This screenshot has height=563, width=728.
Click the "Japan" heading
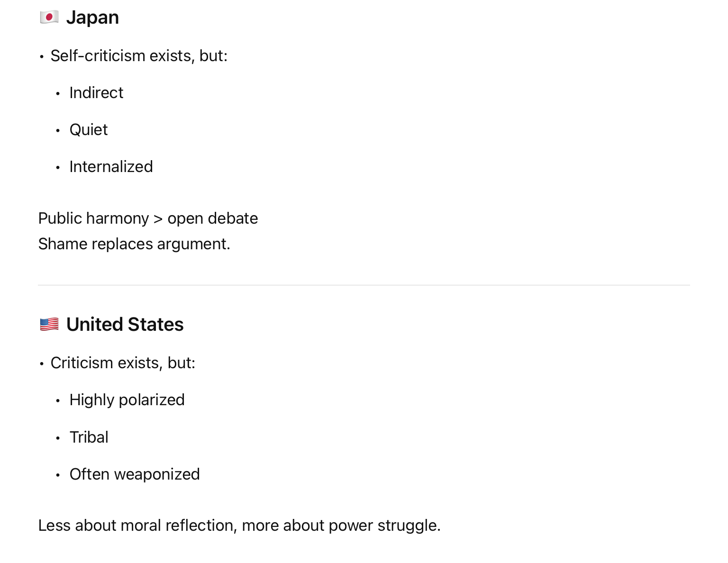pos(92,18)
